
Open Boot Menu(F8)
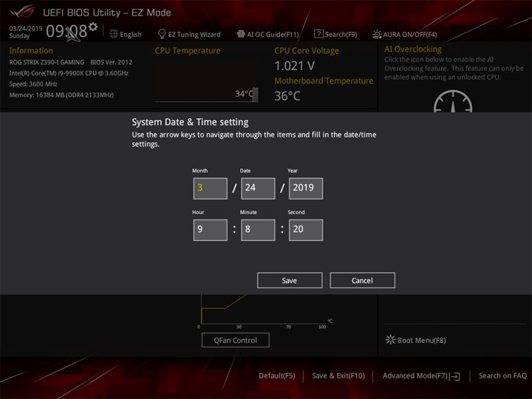pos(421,341)
